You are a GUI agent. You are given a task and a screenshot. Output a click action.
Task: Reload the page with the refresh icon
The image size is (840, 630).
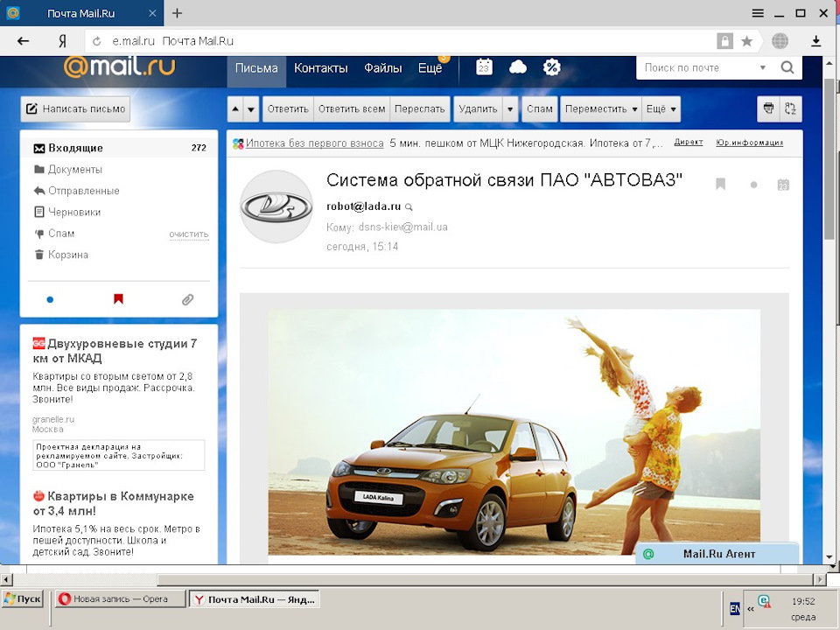(x=97, y=41)
